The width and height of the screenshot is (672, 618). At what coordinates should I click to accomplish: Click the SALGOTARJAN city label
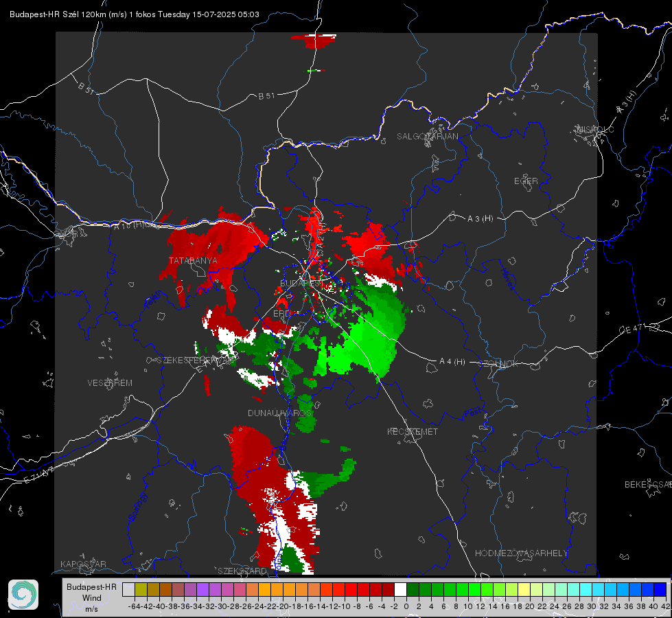[427, 137]
